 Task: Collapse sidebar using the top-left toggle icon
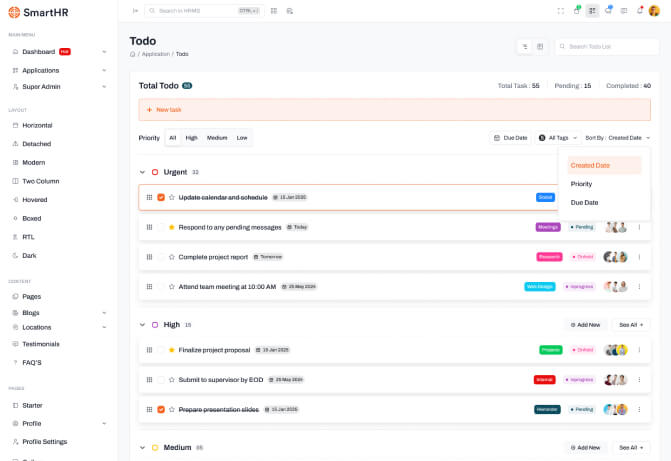pos(135,11)
